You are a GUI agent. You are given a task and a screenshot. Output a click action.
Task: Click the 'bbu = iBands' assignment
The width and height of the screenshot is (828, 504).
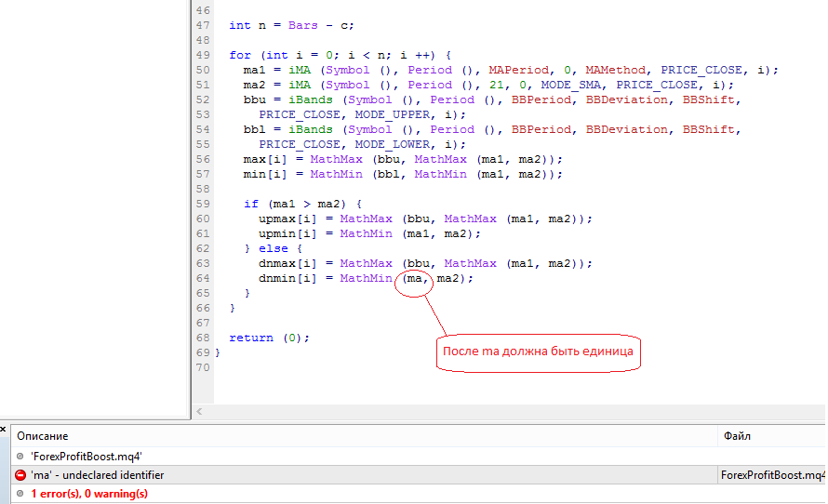(x=287, y=99)
